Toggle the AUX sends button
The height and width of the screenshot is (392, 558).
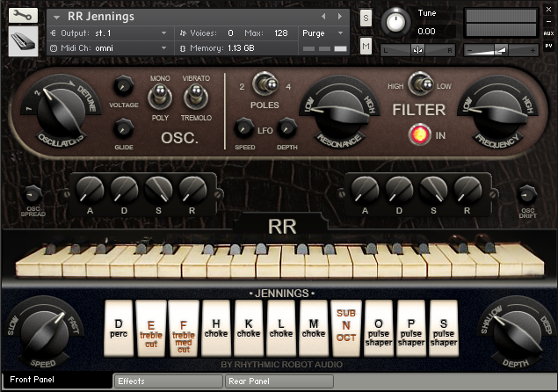548,33
